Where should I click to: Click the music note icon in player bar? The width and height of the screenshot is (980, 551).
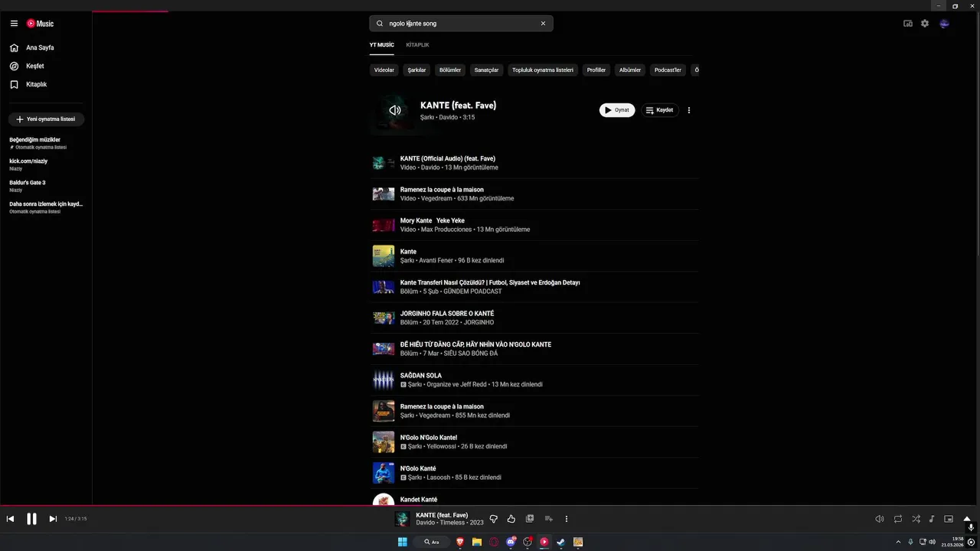pos(932,519)
